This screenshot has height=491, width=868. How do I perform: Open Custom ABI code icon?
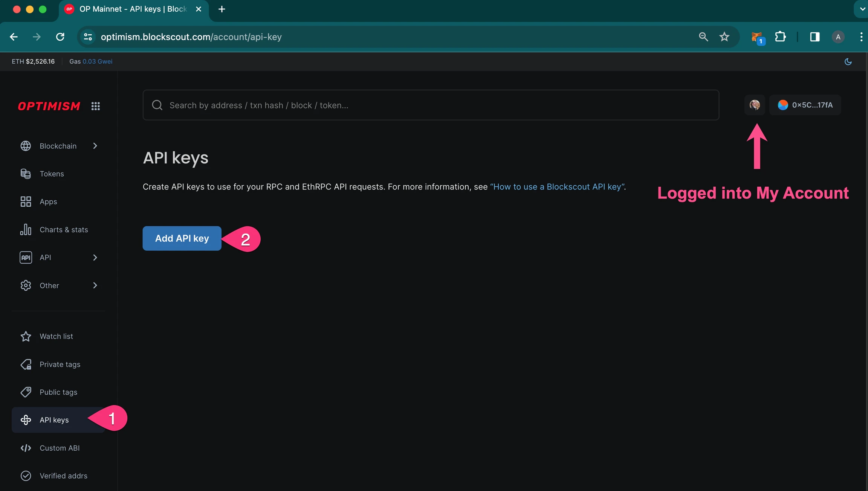(26, 448)
